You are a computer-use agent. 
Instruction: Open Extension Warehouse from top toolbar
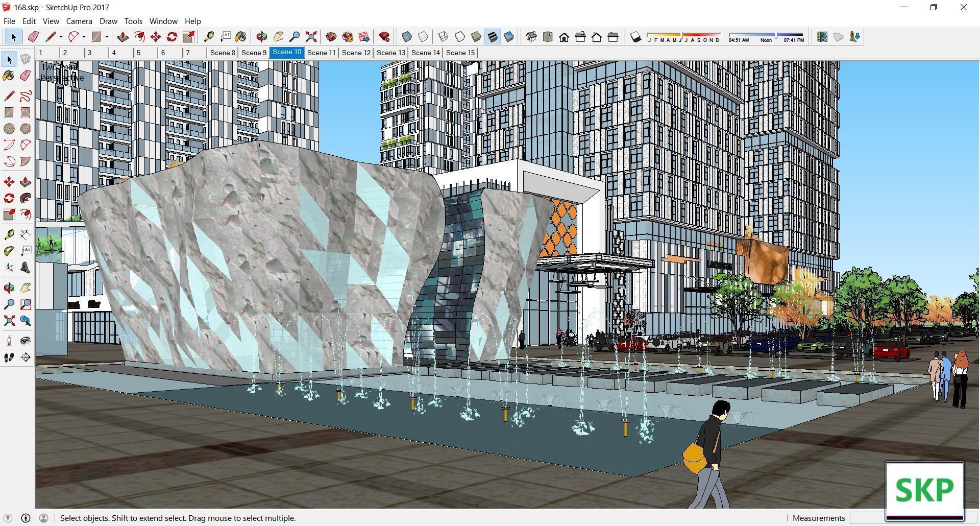click(x=348, y=37)
